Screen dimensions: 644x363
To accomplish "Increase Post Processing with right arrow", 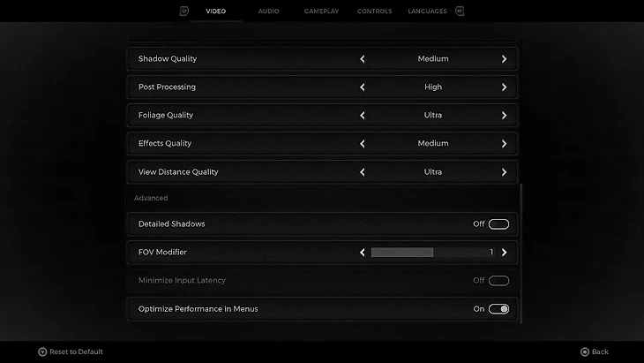I will pyautogui.click(x=504, y=87).
